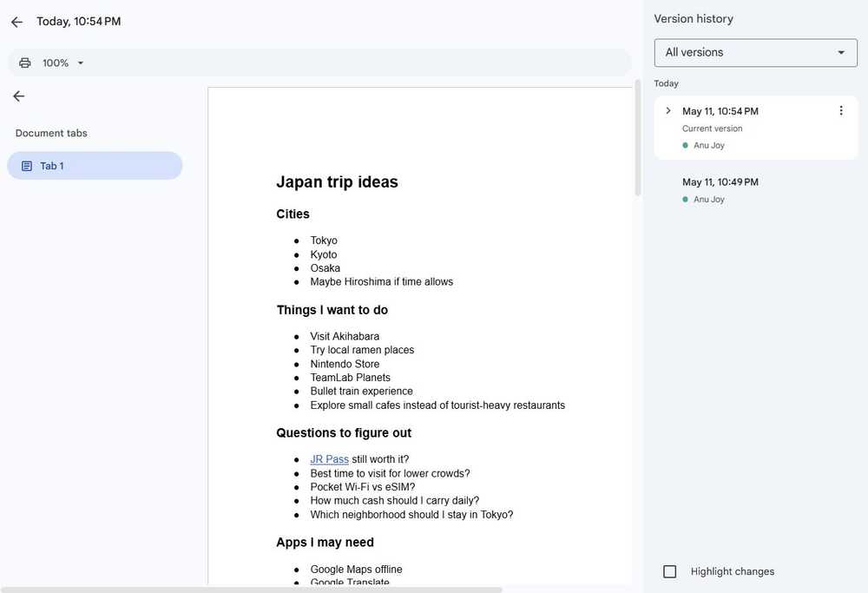The width and height of the screenshot is (868, 593).
Task: Click Questions to figure out heading
Action: point(344,433)
